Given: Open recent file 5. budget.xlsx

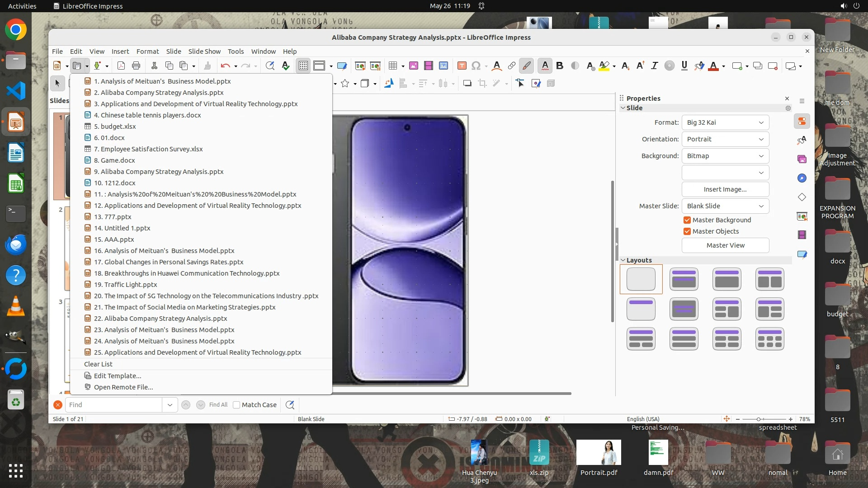Looking at the screenshot, I should [x=115, y=127].
